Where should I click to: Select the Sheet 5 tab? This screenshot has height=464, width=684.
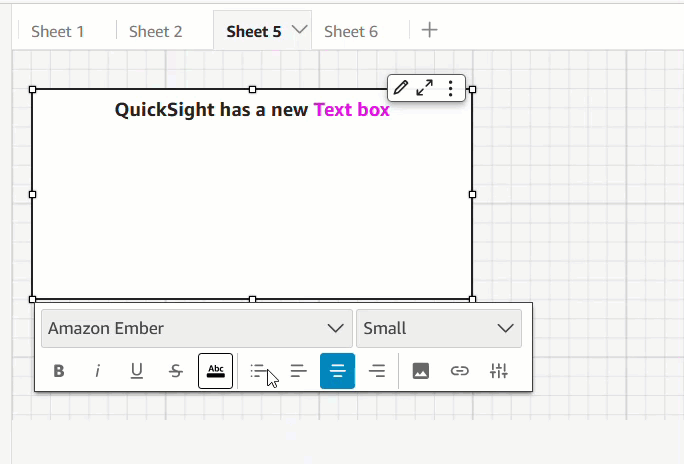(x=253, y=31)
